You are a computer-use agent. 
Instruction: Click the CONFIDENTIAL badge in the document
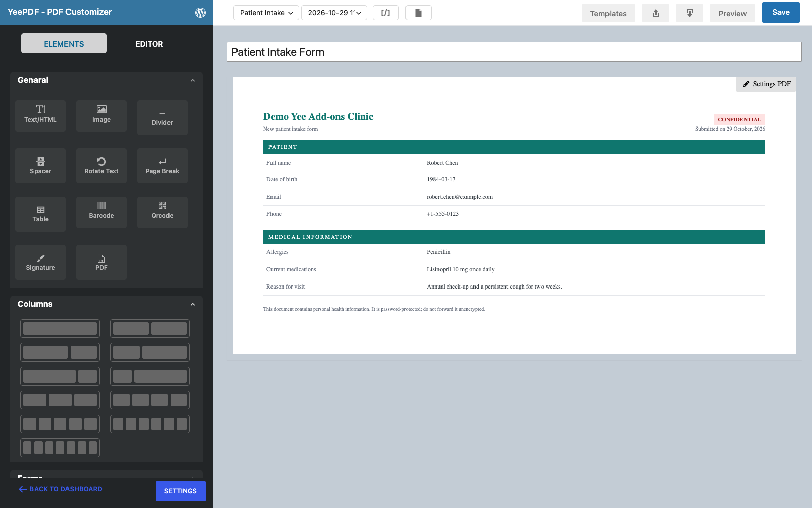[739, 120]
